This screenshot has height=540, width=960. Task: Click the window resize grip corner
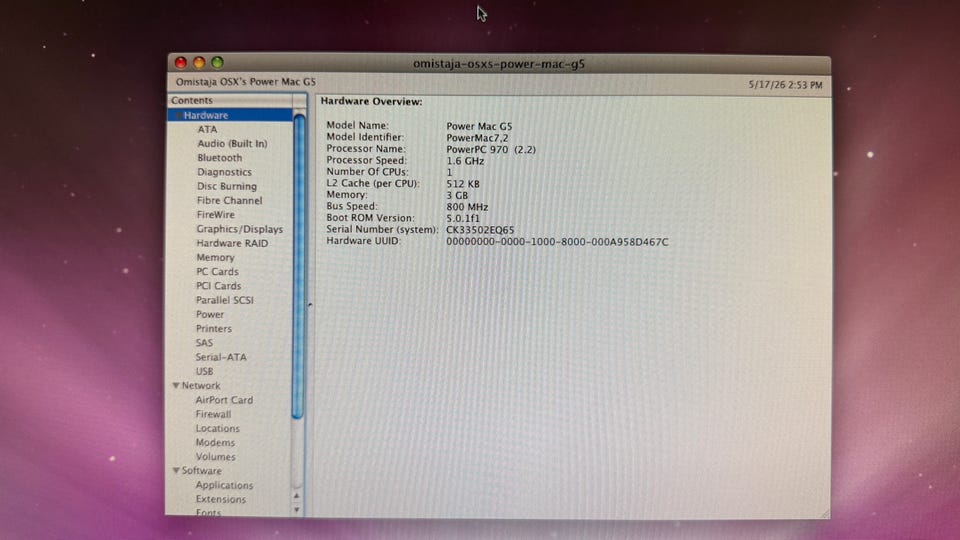click(825, 513)
